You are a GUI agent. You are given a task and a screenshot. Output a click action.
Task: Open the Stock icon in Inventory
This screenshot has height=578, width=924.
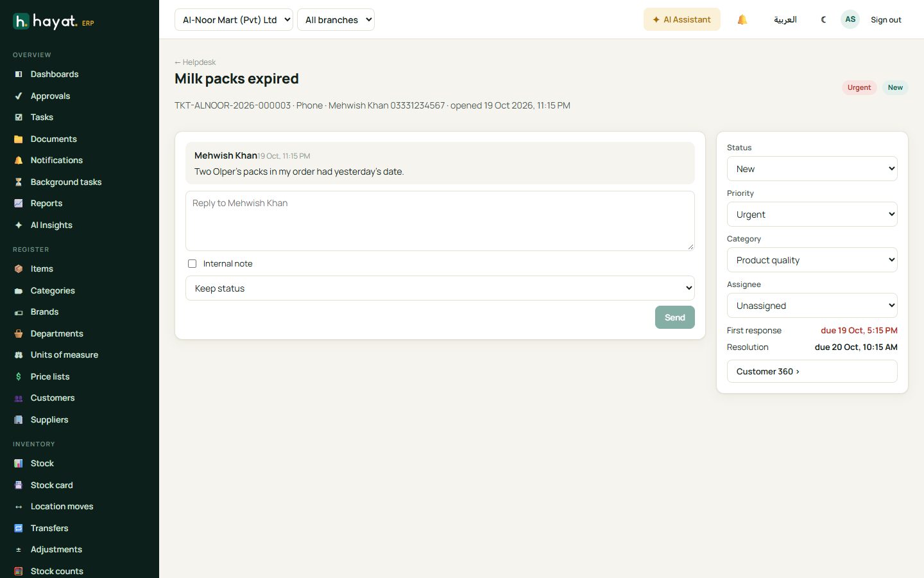[19, 464]
